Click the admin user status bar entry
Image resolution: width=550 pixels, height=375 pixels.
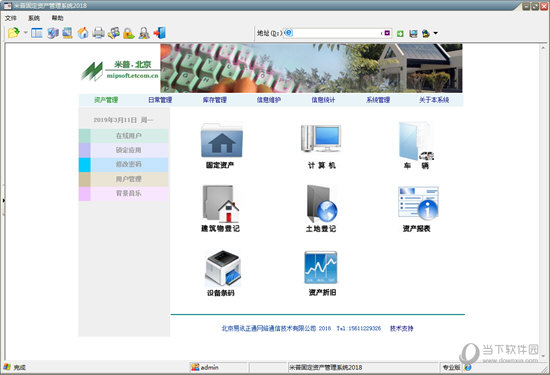[205, 367]
